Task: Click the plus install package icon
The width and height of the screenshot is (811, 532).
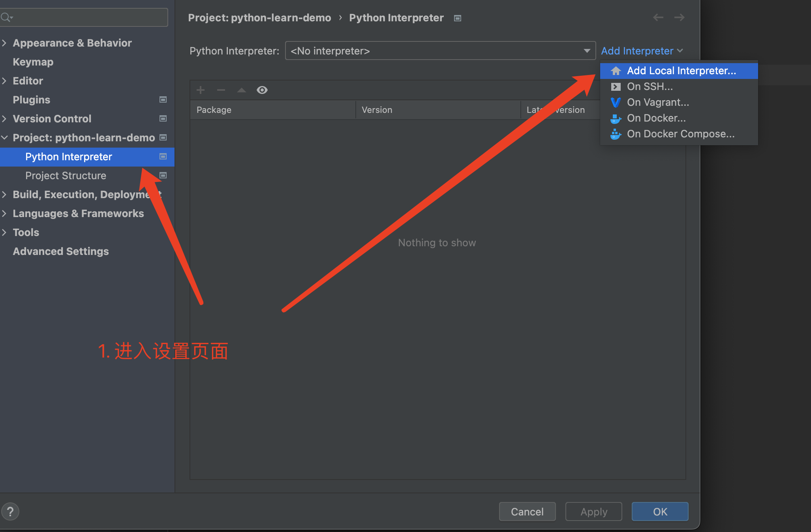Action: (x=201, y=90)
